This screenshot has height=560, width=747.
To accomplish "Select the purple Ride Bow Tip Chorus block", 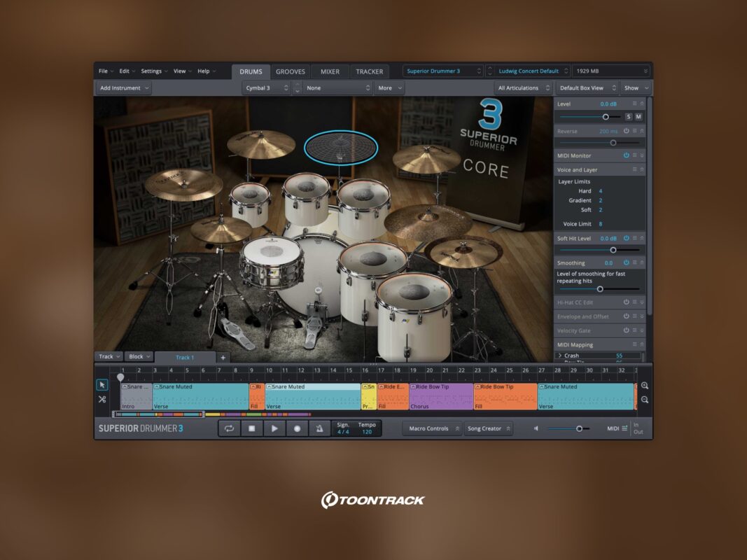I will click(x=441, y=397).
